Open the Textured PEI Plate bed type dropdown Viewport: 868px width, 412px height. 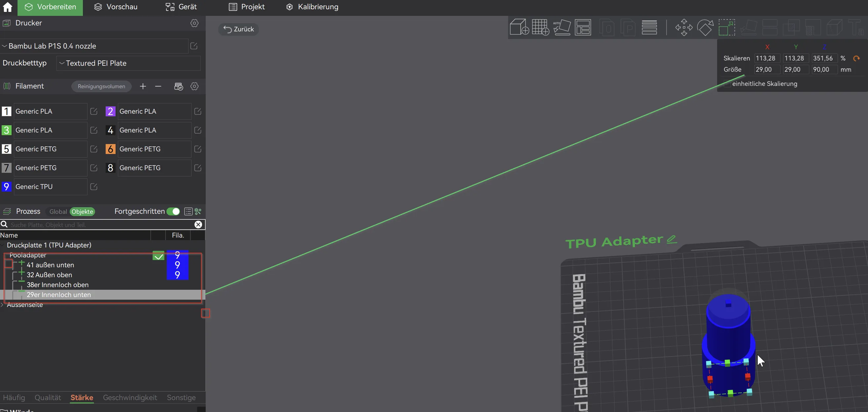tap(128, 63)
